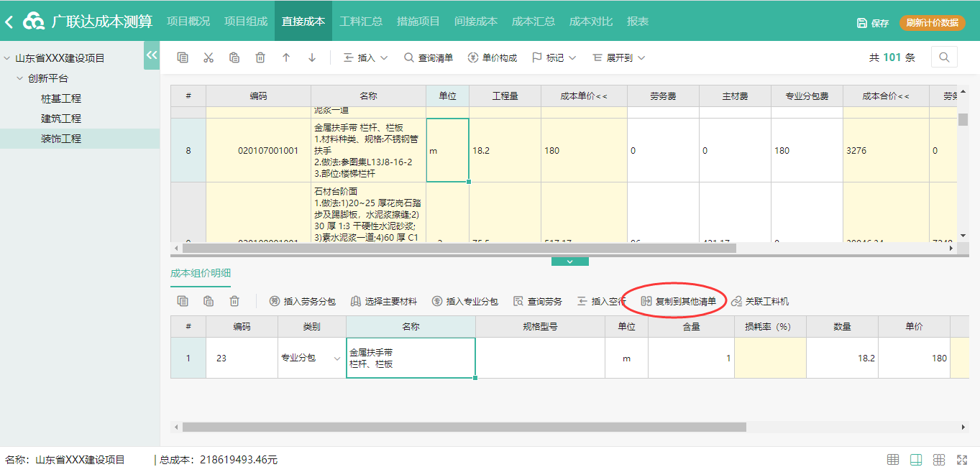The height and width of the screenshot is (472, 980).
Task: Open the 标记 dropdown
Action: (x=554, y=57)
